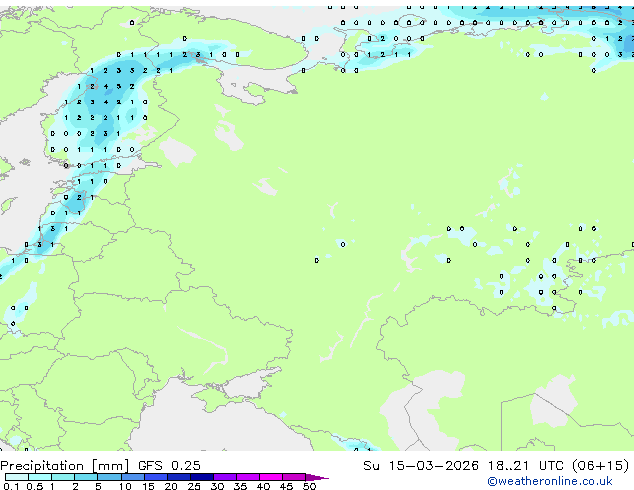
Task: Select the 2–5 mm legend color swatch
Action: click(x=86, y=477)
